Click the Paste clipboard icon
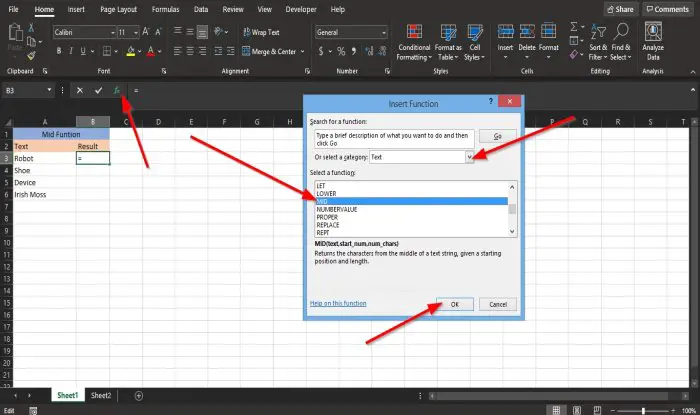This screenshot has height=415, width=700. point(15,33)
